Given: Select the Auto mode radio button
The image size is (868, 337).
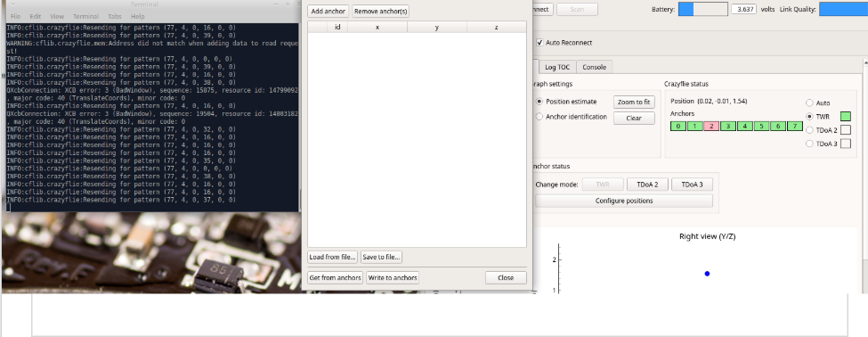Looking at the screenshot, I should click(809, 103).
